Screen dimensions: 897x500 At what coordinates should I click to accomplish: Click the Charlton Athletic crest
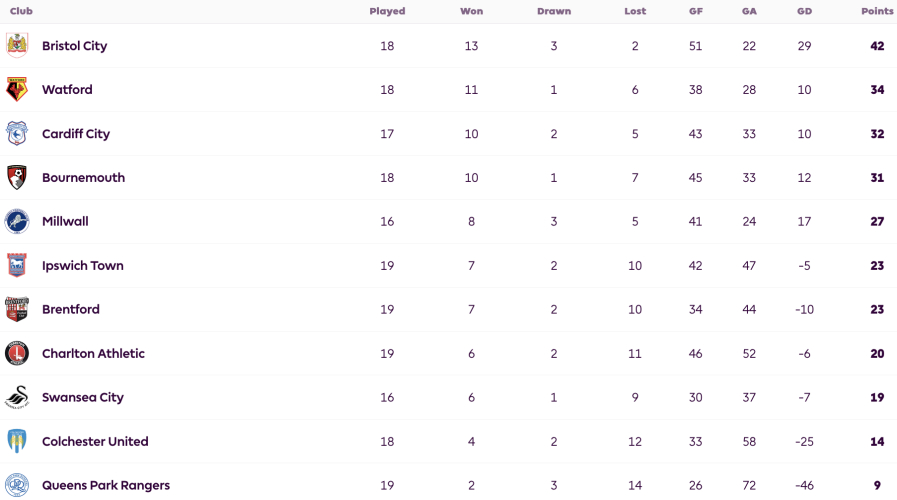[x=17, y=353]
